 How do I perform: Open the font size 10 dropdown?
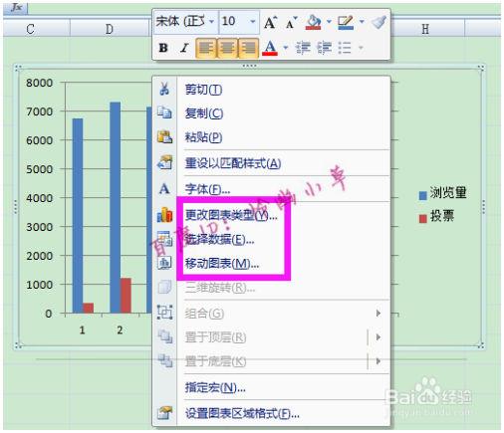(239, 22)
